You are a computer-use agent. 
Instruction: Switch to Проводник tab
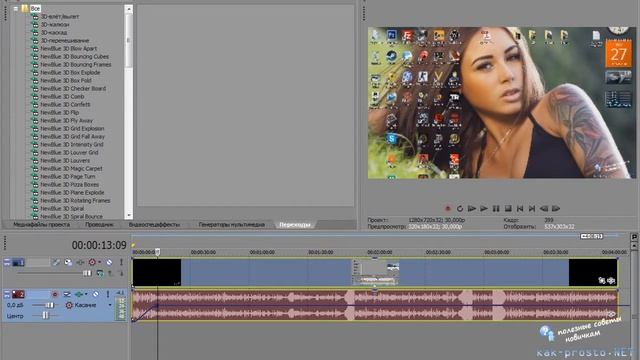(99, 224)
